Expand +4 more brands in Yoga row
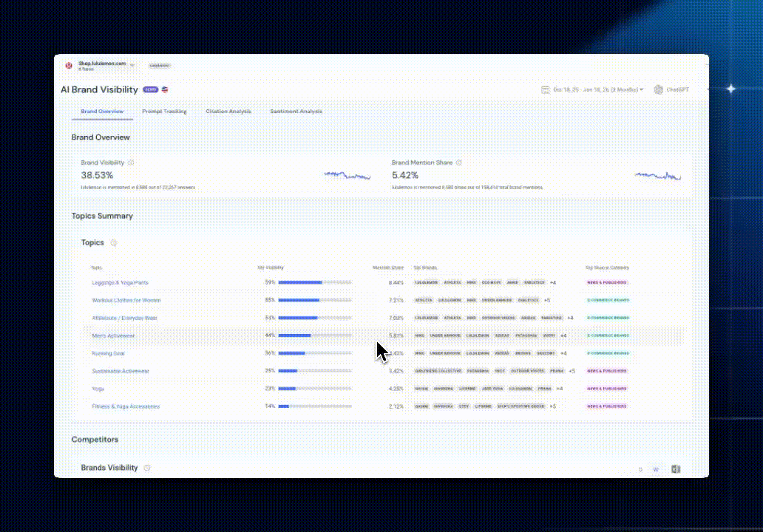 (560, 389)
